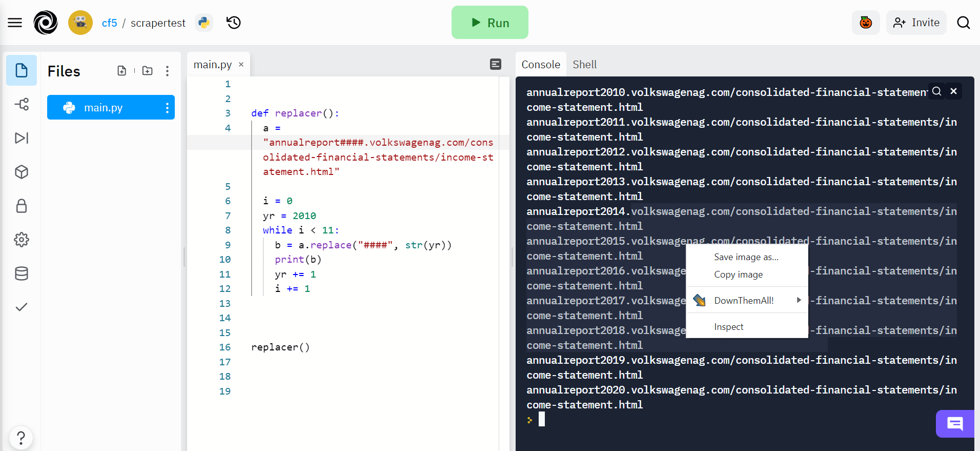The image size is (980, 451).
Task: Add a new file in Files
Action: tap(121, 71)
